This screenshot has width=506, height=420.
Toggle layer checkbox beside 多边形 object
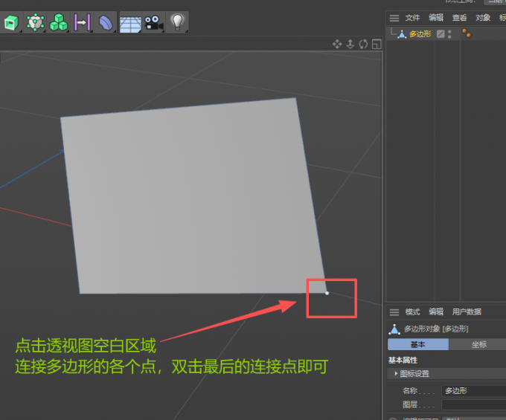click(x=441, y=33)
